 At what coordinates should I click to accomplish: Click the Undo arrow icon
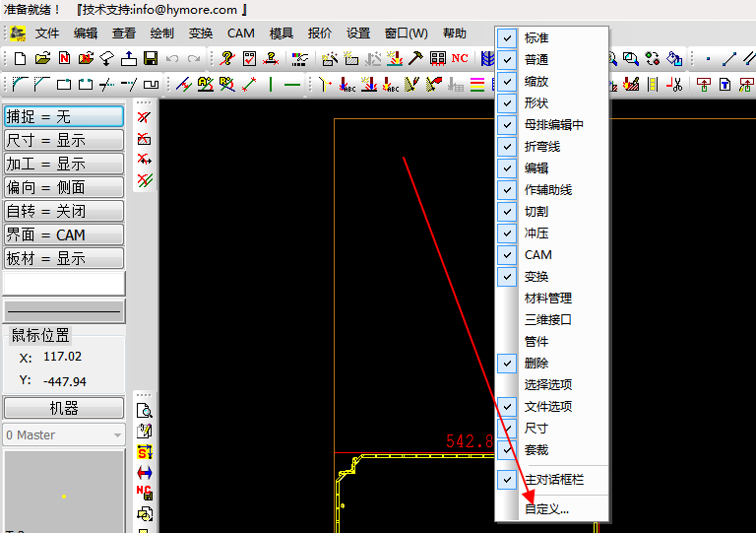(172, 59)
